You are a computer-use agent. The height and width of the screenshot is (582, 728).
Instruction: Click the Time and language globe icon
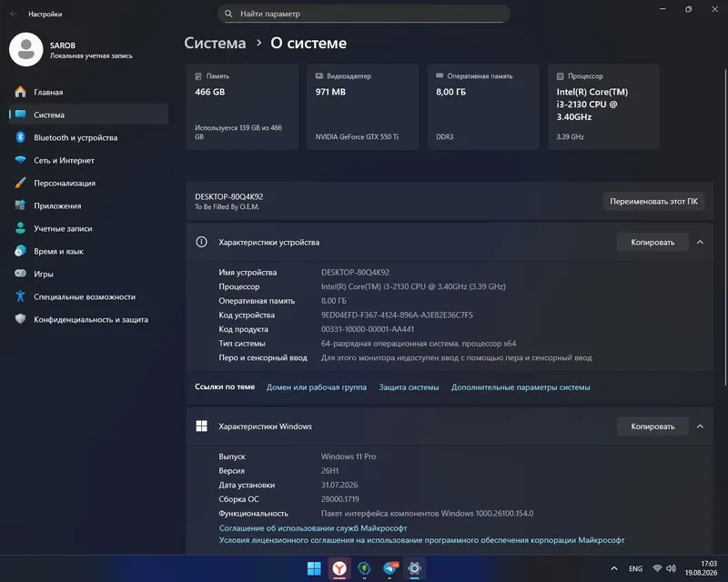20,251
